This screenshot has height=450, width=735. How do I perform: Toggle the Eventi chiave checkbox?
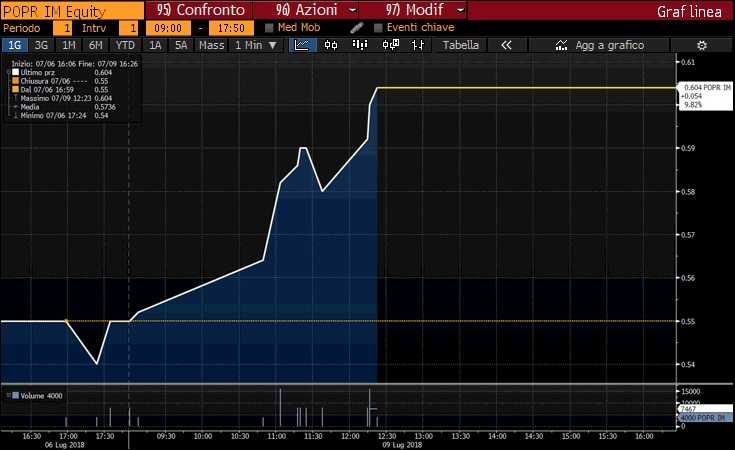coord(378,27)
